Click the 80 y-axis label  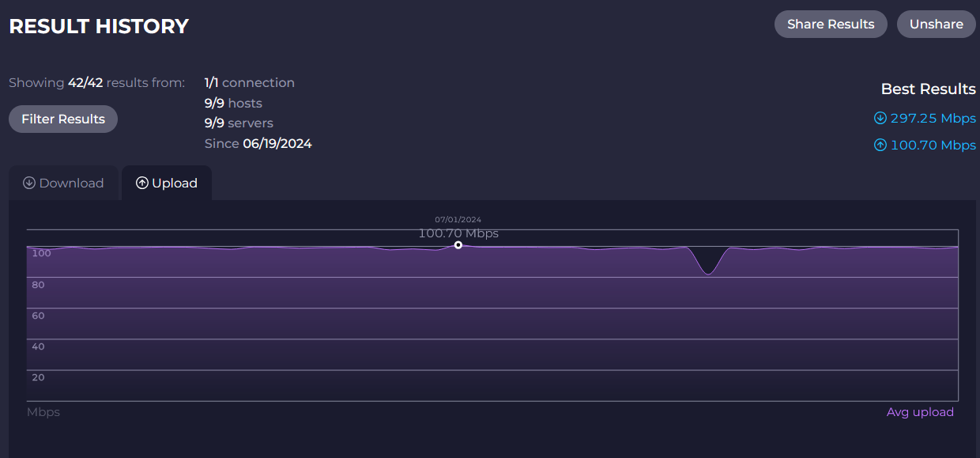39,285
